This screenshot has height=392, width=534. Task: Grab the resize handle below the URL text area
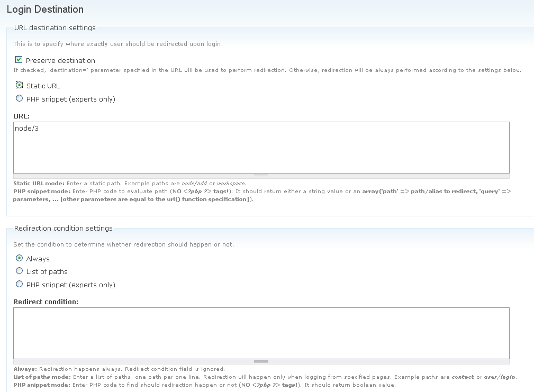pyautogui.click(x=261, y=176)
